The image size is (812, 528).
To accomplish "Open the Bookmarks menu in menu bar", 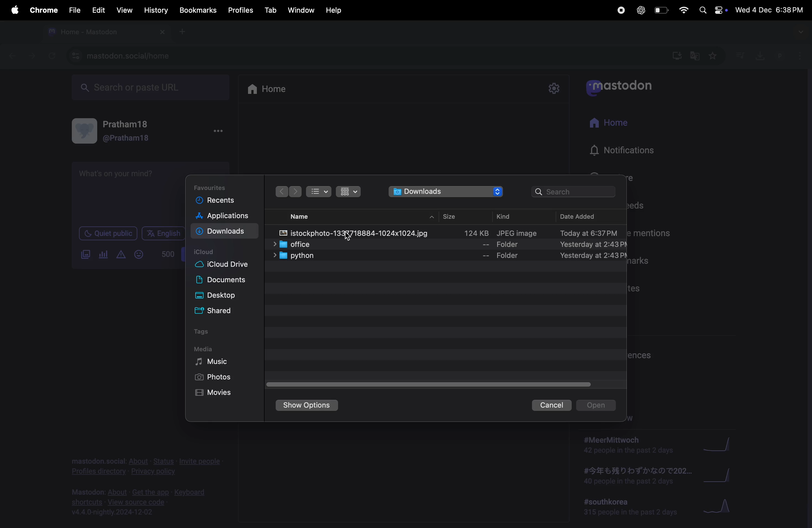I will tap(198, 10).
